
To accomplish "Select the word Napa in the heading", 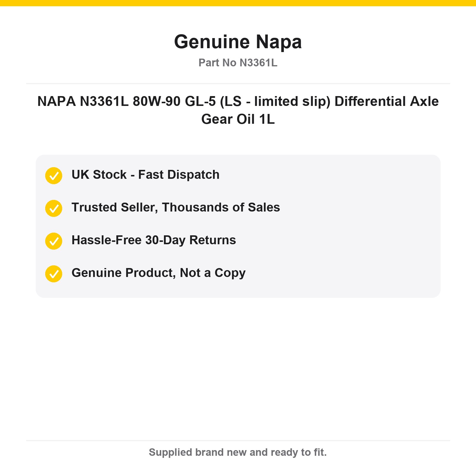I will point(279,42).
